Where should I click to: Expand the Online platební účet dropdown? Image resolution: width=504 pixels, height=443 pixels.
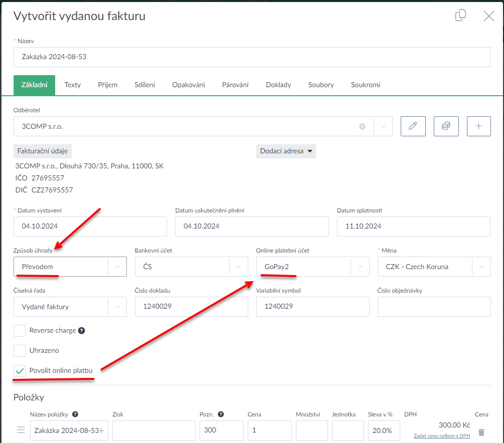(360, 267)
